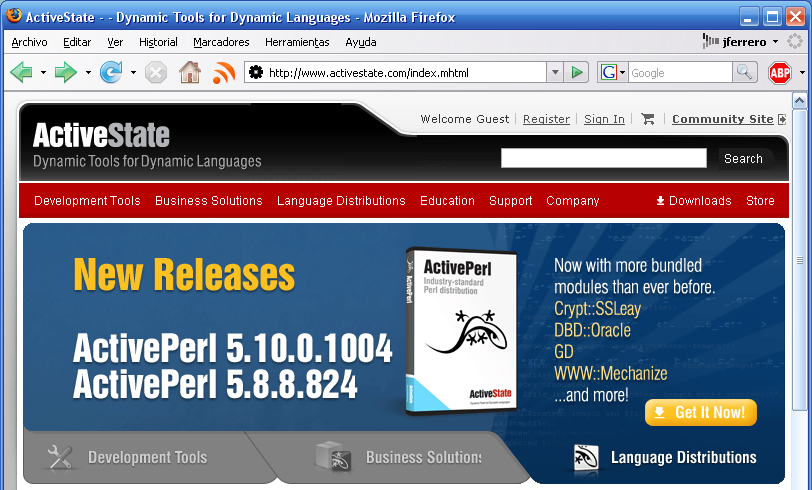Open Business Solutions in red navigation bar
812x490 pixels.
pos(209,200)
